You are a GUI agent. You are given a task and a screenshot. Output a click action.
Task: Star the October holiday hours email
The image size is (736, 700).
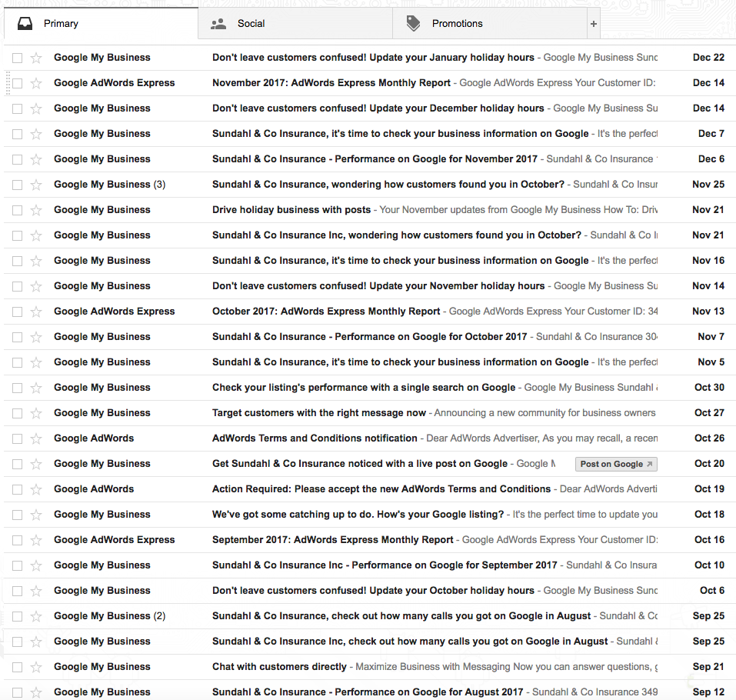pyautogui.click(x=36, y=591)
